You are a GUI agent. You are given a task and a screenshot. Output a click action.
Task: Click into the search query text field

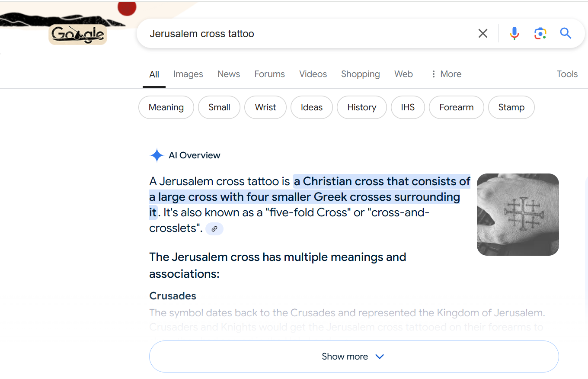click(303, 34)
